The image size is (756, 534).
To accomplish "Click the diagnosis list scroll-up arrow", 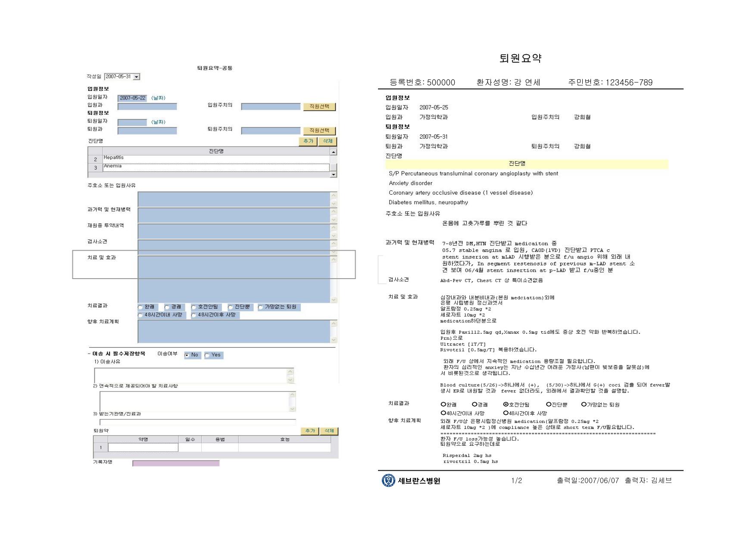I will coord(333,152).
